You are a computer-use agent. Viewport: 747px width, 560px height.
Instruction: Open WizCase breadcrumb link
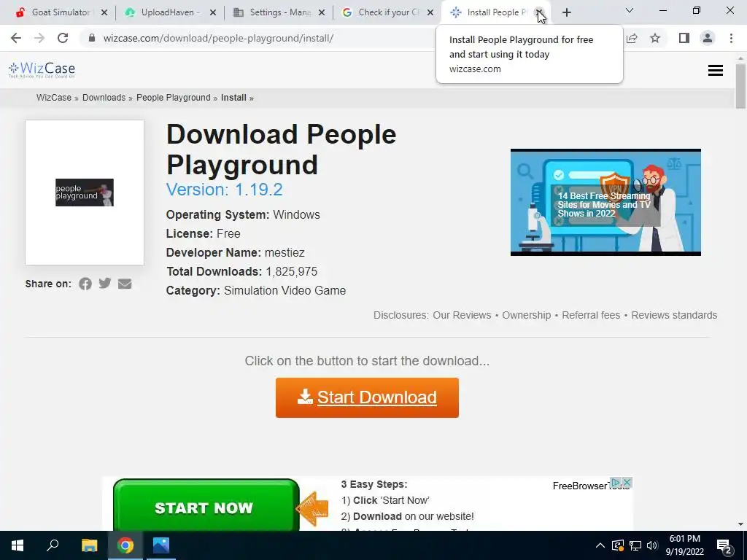(x=54, y=98)
